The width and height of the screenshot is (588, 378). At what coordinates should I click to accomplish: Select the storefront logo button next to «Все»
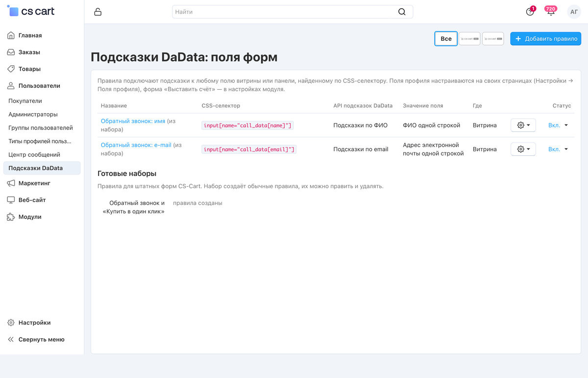point(469,39)
